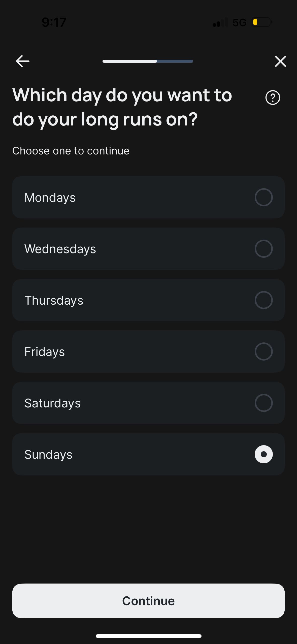Screen dimensions: 297x644
Task: Tap the 9:17 clock in status bar
Action: coord(54,22)
